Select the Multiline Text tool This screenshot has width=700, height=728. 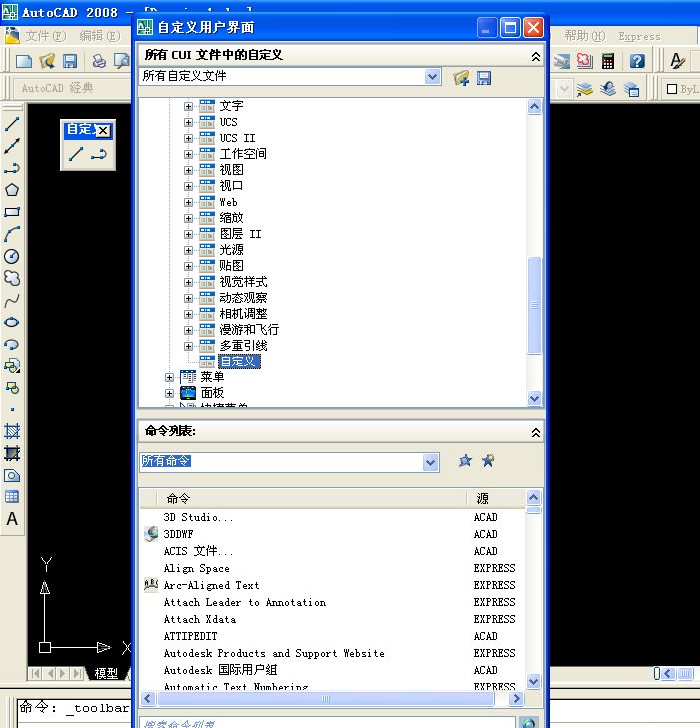coord(12,519)
